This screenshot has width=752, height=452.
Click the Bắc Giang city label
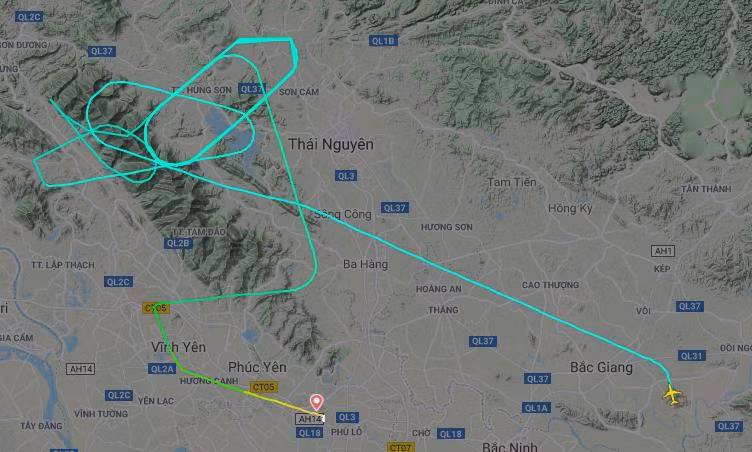point(601,368)
